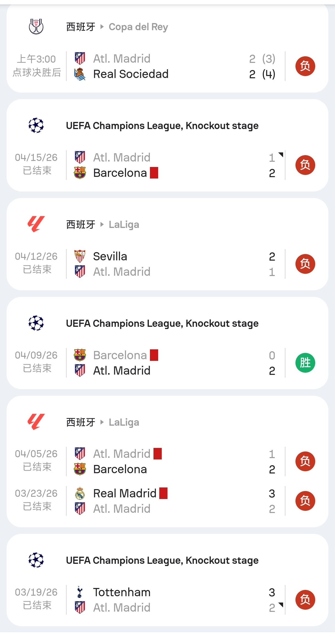Tap the aggregate marker beside Tottenham match score
This screenshot has width=335, height=644.
(x=281, y=605)
